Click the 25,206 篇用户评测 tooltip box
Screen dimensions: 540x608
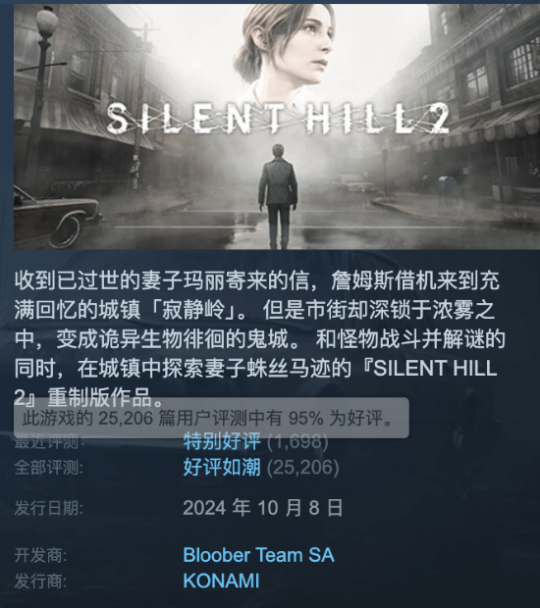click(211, 418)
